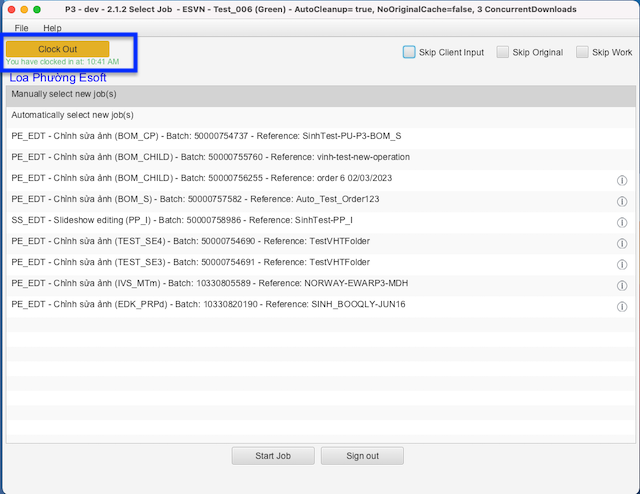Screen dimensions: 640x494
Task: Select the TEST_SE3 job row
Action: click(x=321, y=263)
